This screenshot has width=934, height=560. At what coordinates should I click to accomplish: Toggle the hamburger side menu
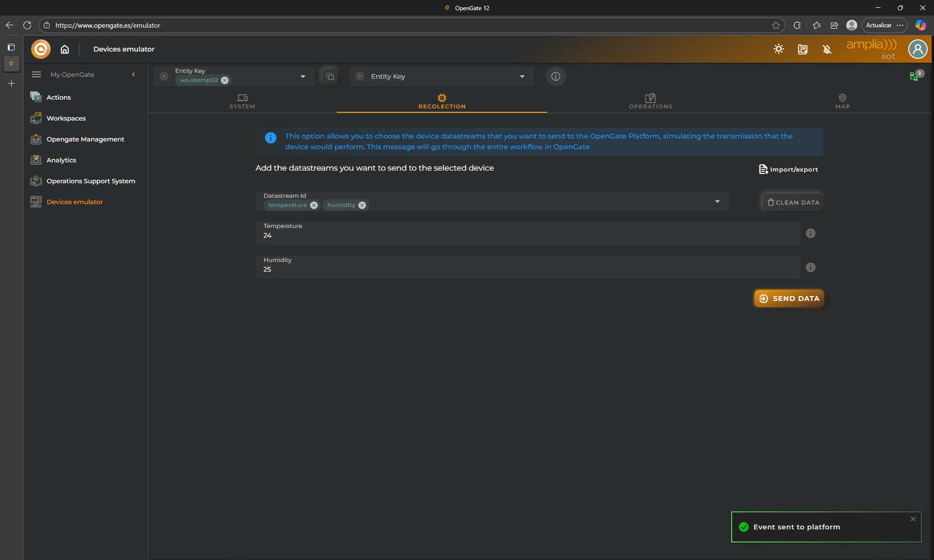[x=36, y=74]
